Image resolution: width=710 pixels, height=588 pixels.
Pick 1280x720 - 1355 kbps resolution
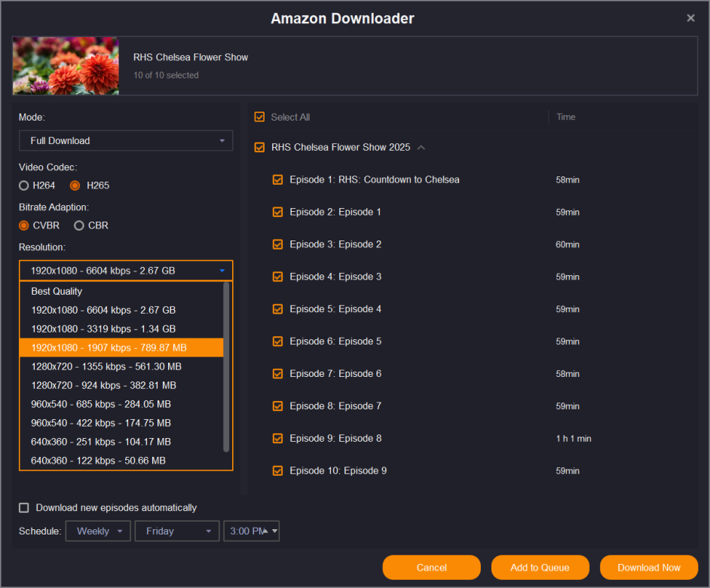tap(106, 366)
